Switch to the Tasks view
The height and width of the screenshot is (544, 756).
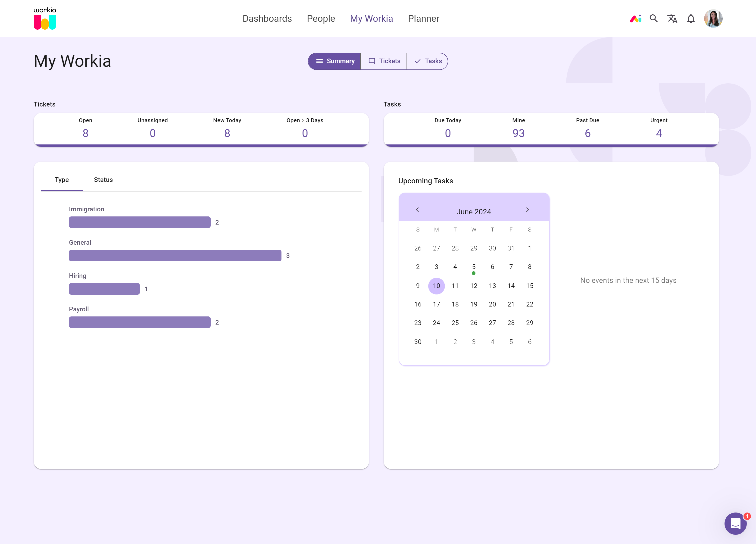click(427, 61)
